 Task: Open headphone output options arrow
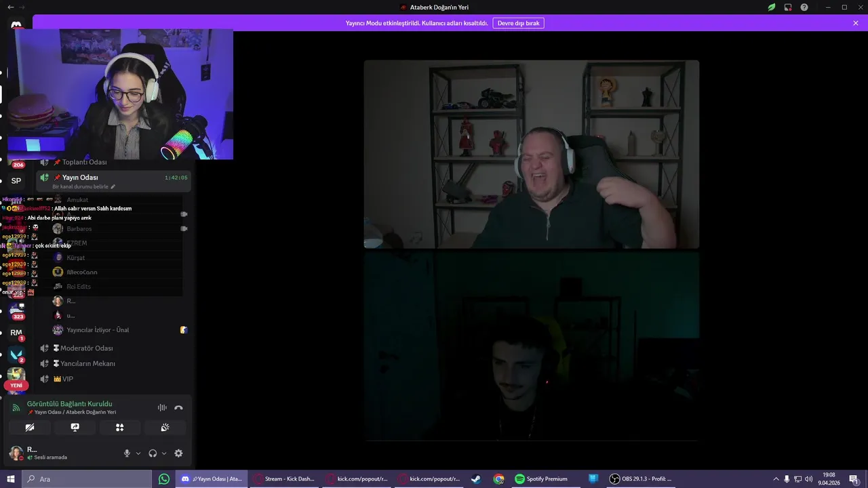[164, 453]
